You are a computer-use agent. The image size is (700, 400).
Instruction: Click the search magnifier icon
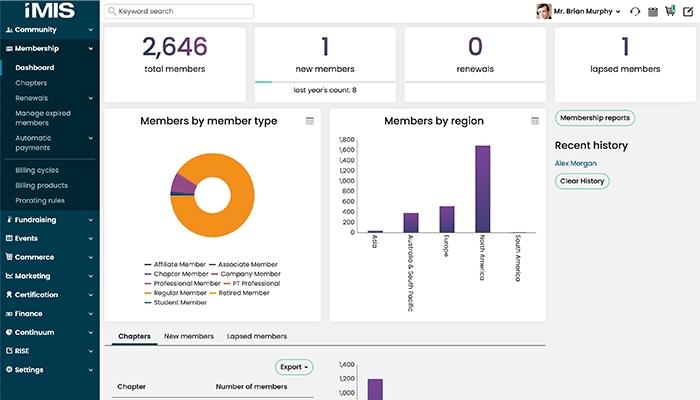[x=112, y=11]
